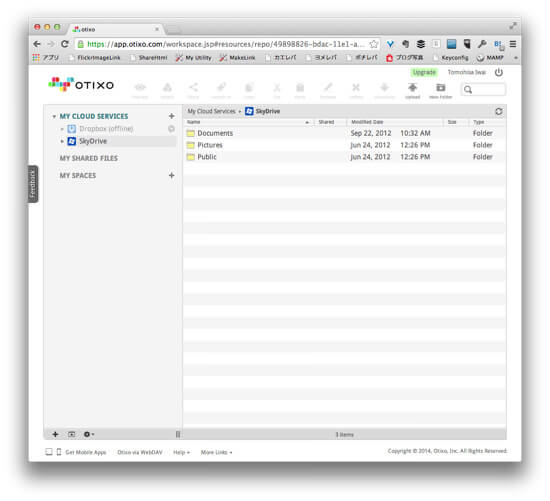Reload the page in browser

[x=65, y=44]
